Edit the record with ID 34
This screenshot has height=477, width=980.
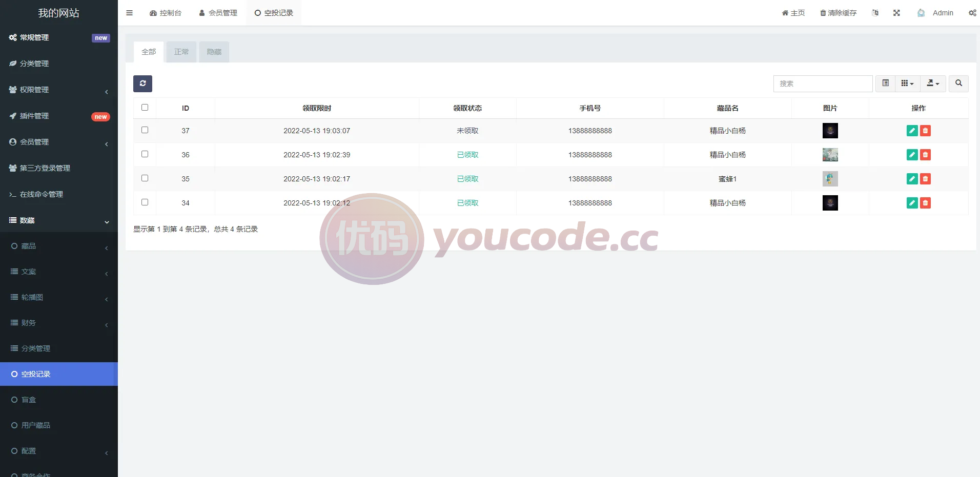[912, 203]
